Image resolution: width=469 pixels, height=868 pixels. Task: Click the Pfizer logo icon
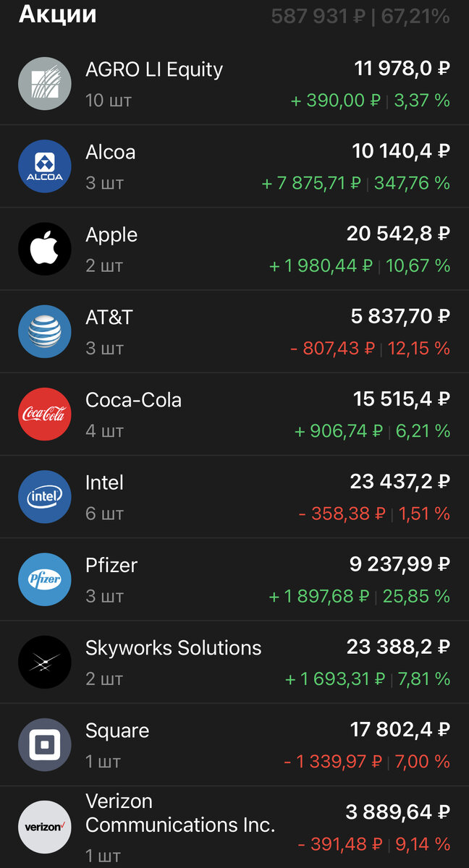click(43, 579)
